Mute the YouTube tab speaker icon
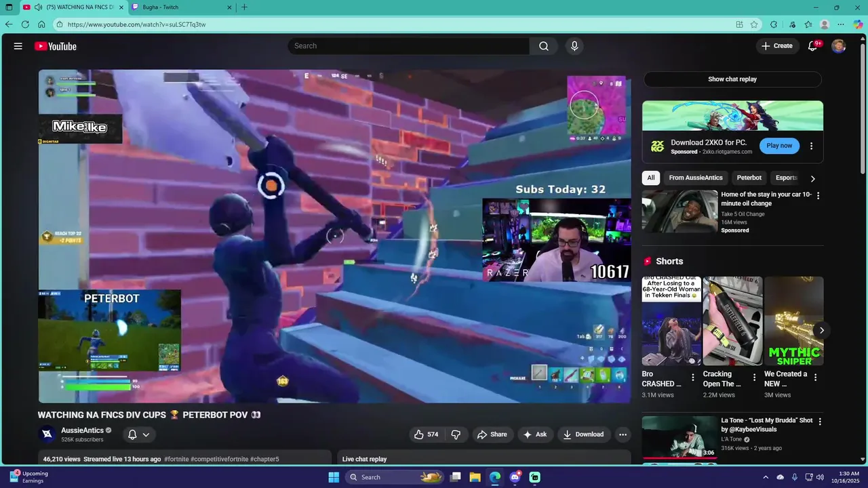Viewport: 868px width, 488px height. click(39, 7)
